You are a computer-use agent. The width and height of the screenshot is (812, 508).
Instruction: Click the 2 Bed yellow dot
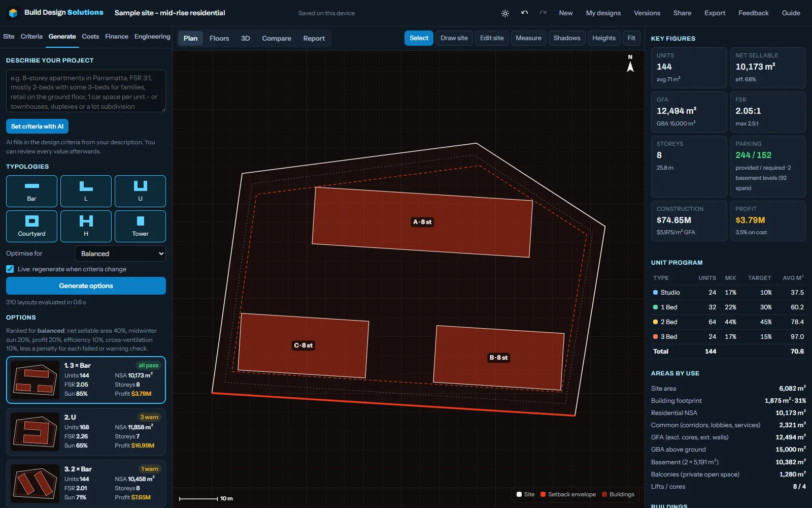[655, 322]
